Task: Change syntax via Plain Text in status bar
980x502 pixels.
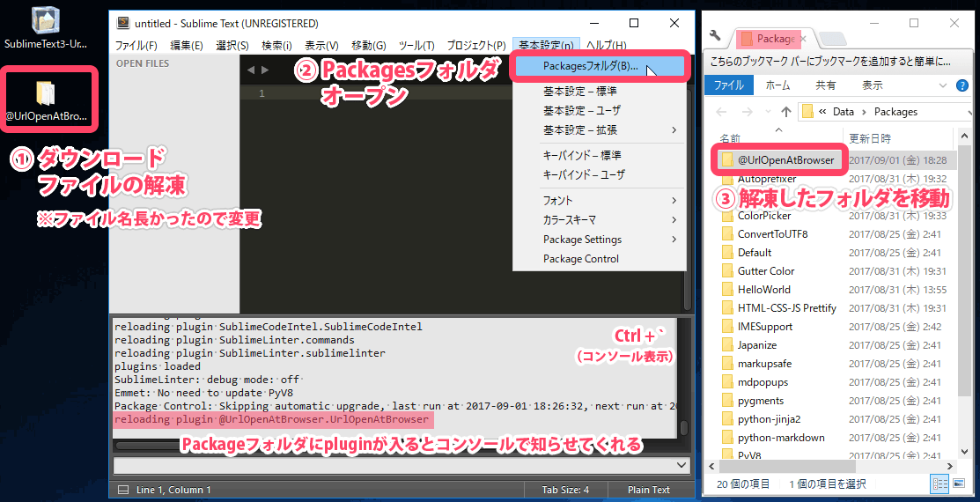Action: click(648, 491)
